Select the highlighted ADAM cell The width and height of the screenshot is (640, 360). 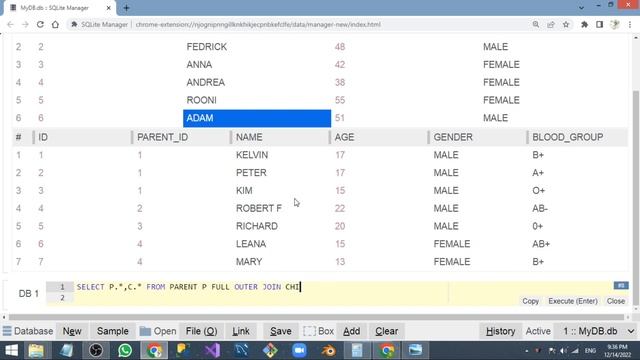(257, 118)
